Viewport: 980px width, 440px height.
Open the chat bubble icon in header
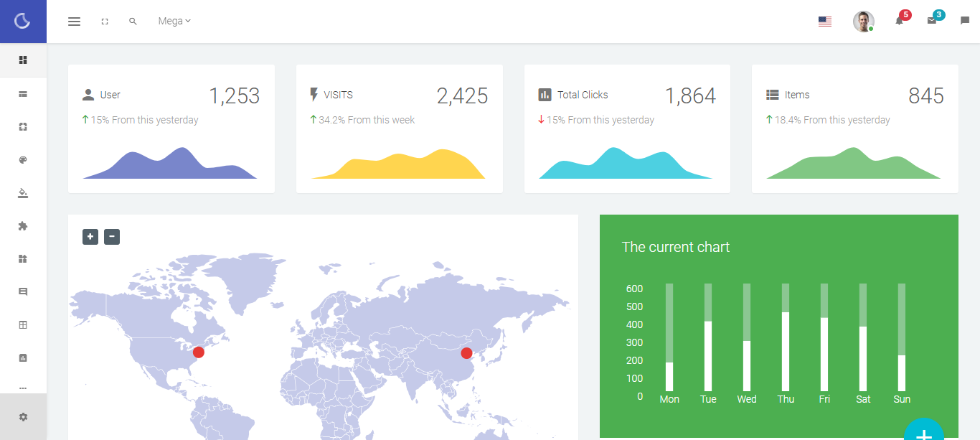(x=965, y=22)
